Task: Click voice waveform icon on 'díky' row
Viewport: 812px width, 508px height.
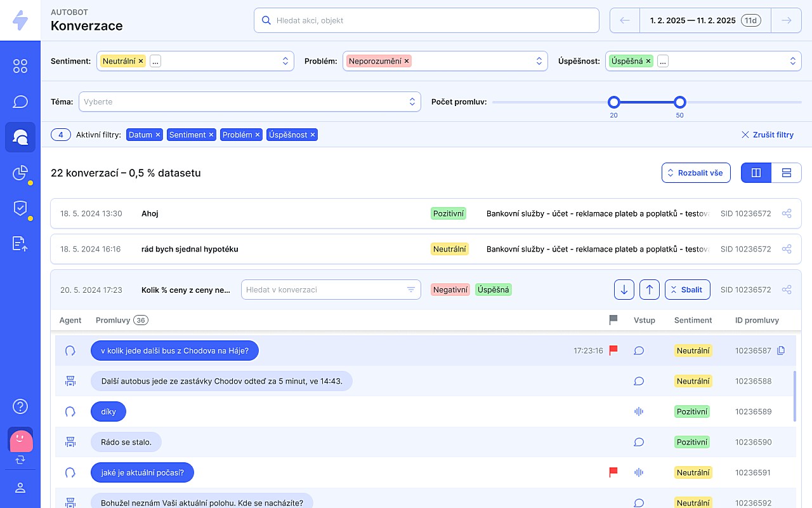Action: tap(639, 411)
